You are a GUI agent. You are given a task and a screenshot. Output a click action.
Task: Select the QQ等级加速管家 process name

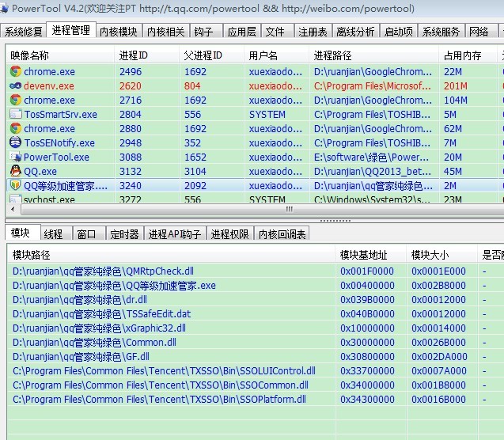[x=66, y=185]
